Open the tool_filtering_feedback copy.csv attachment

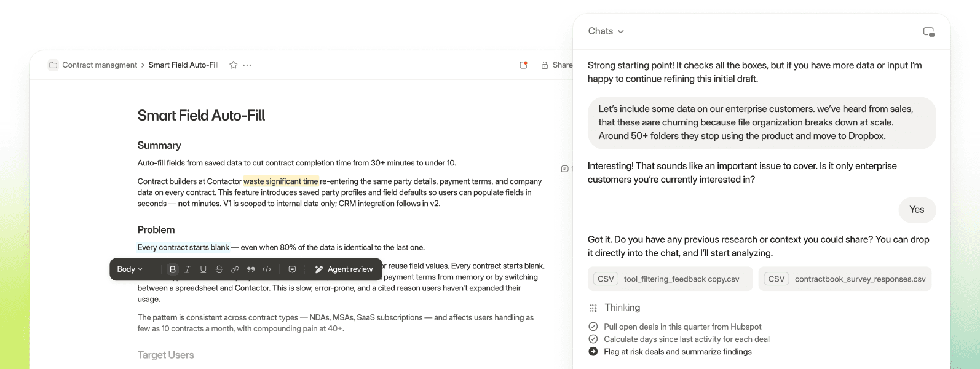point(670,279)
